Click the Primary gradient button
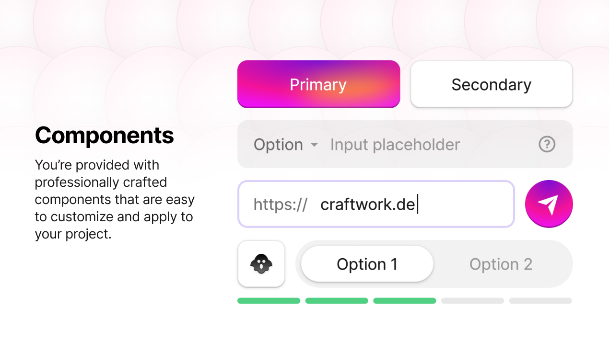This screenshot has width=609, height=364. click(x=318, y=84)
